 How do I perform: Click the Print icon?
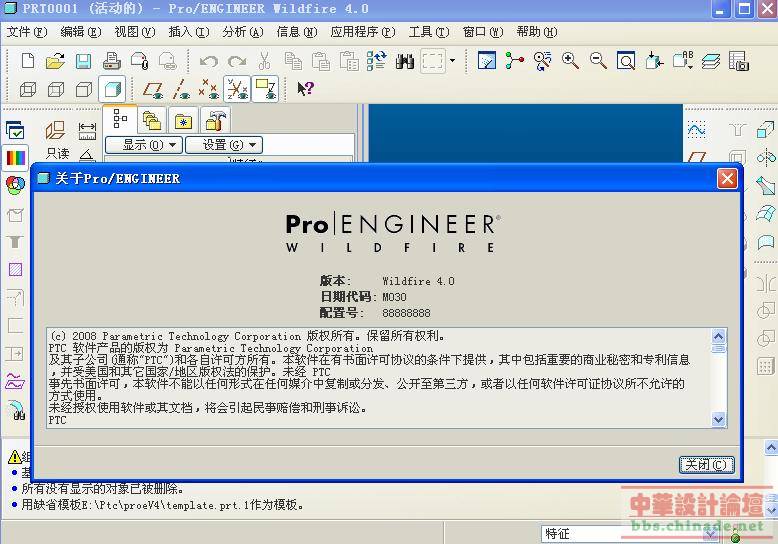click(112, 61)
